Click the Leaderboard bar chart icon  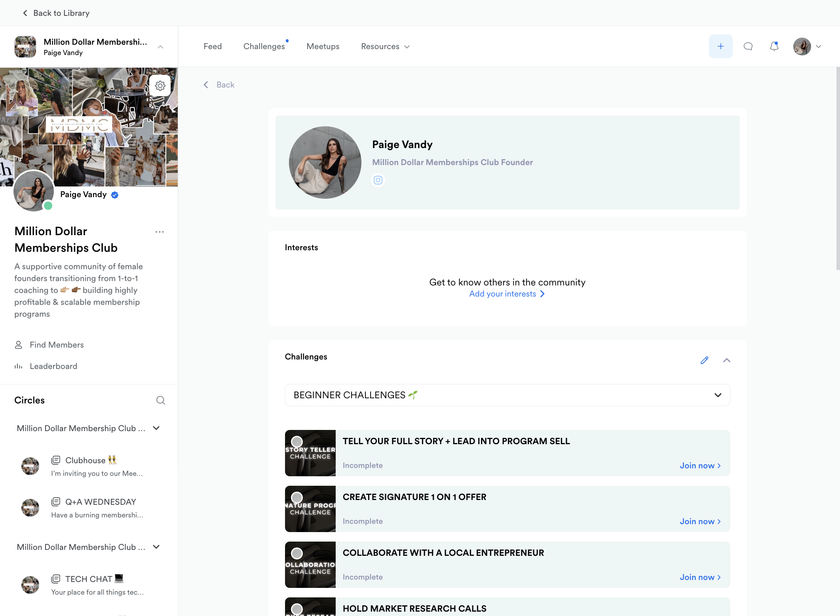click(19, 366)
